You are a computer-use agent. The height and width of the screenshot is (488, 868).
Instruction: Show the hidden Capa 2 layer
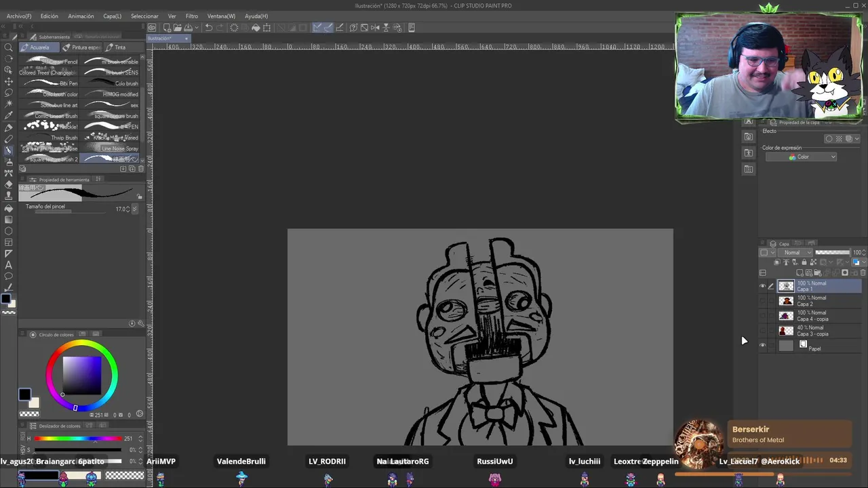[x=762, y=301]
